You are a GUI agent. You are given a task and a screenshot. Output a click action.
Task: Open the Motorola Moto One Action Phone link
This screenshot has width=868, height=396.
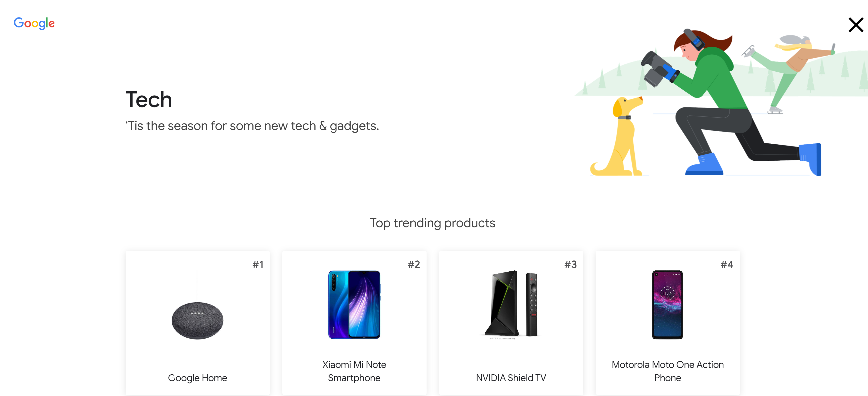[x=668, y=371]
